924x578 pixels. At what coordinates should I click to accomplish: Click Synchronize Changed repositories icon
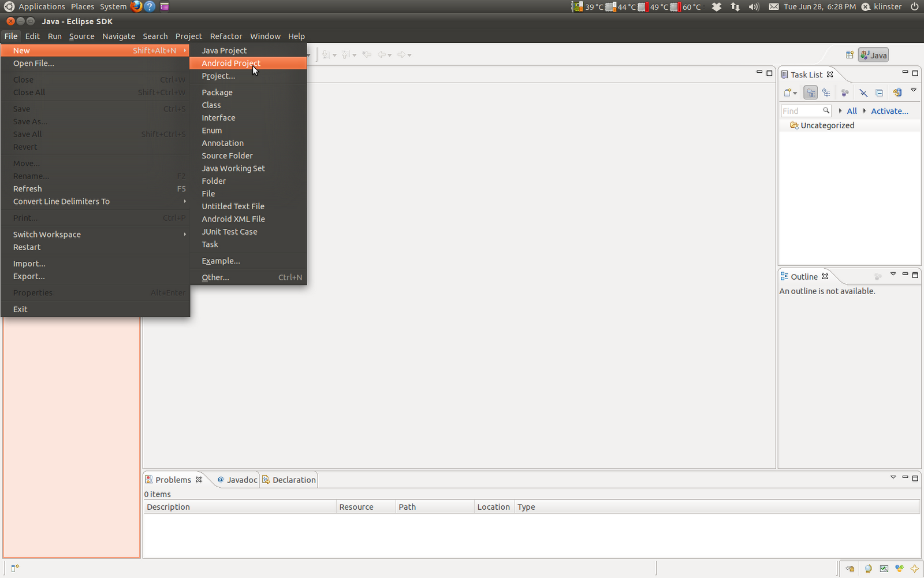(897, 92)
